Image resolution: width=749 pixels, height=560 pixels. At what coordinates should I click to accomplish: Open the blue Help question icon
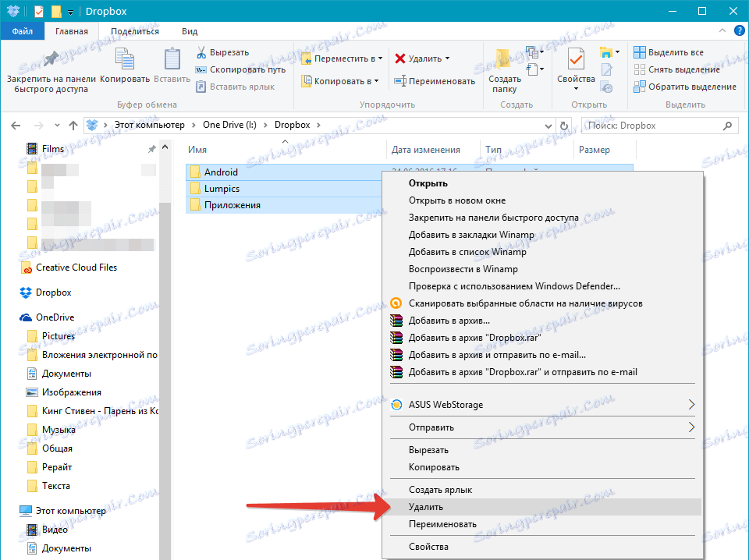[x=739, y=31]
